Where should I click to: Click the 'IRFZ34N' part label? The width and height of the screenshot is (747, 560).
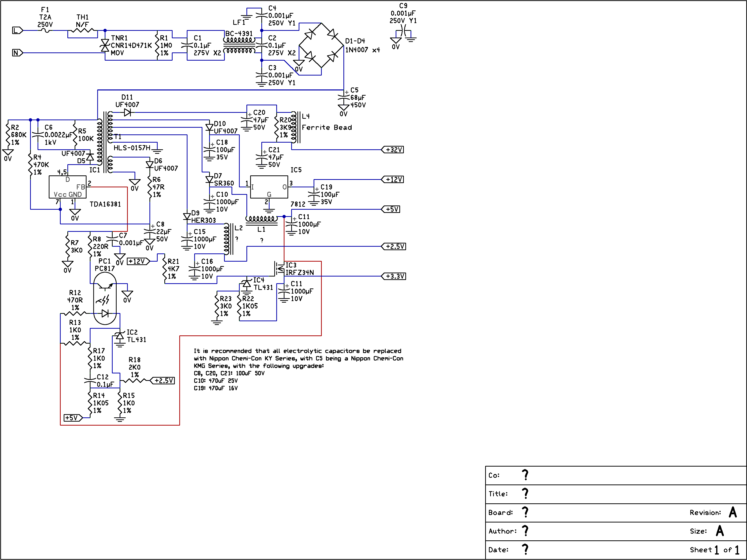(x=300, y=273)
